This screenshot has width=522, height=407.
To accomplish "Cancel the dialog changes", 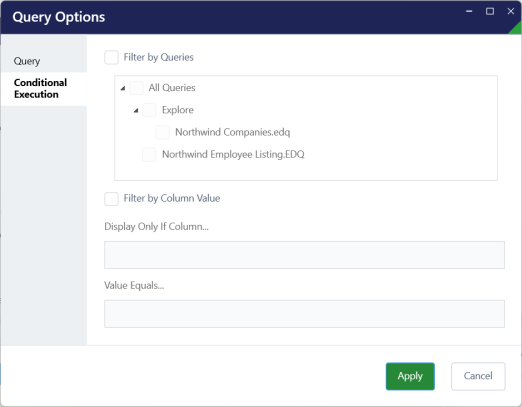I will click(478, 376).
